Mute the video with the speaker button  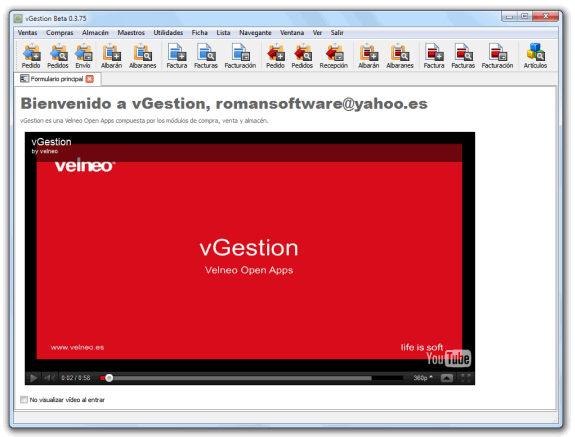click(49, 378)
